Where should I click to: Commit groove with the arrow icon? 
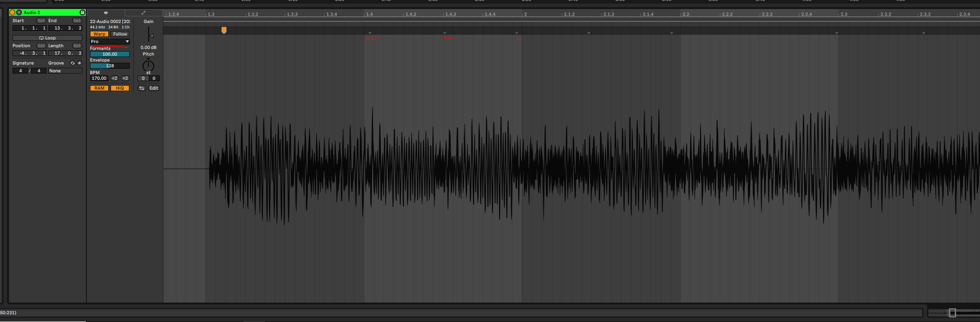[x=79, y=63]
